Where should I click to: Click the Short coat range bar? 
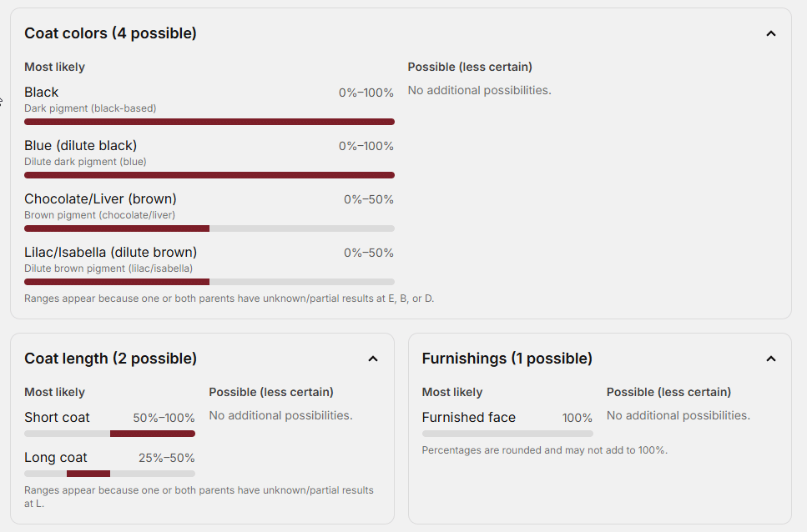pyautogui.click(x=109, y=434)
